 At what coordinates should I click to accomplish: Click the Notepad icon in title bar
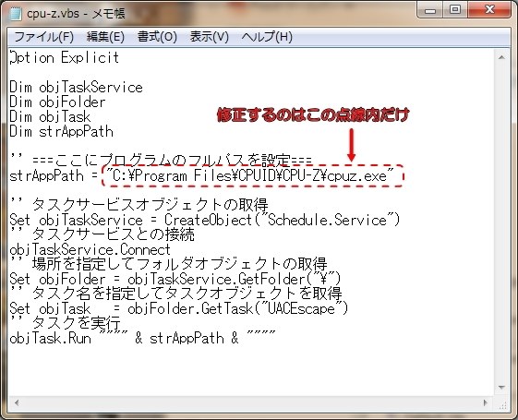(x=15, y=14)
